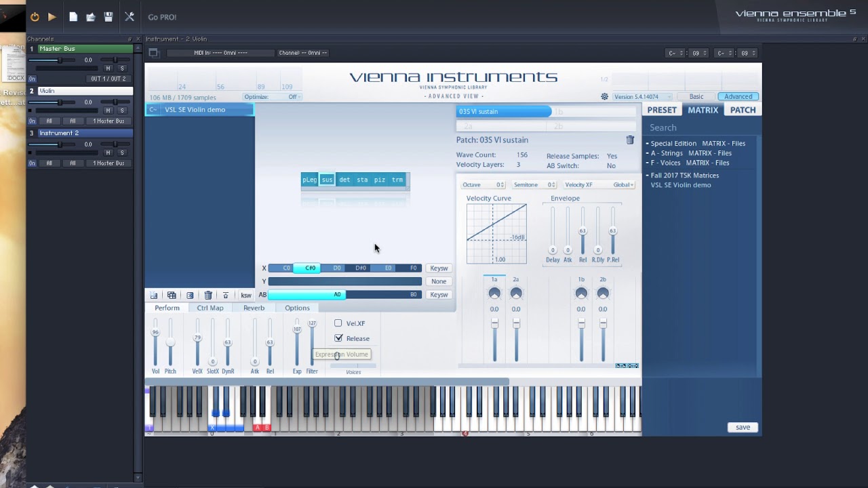Solo the Master Bus channel
The image size is (868, 488).
click(x=122, y=68)
